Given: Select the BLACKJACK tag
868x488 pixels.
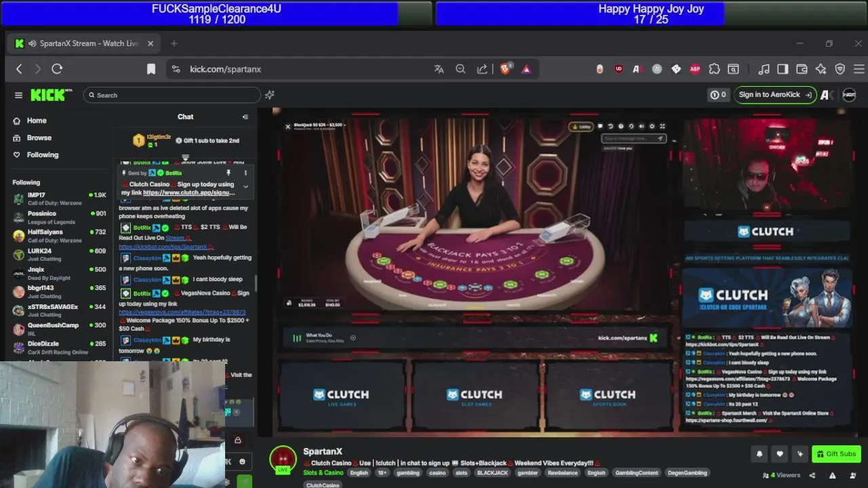Looking at the screenshot, I should [492, 473].
